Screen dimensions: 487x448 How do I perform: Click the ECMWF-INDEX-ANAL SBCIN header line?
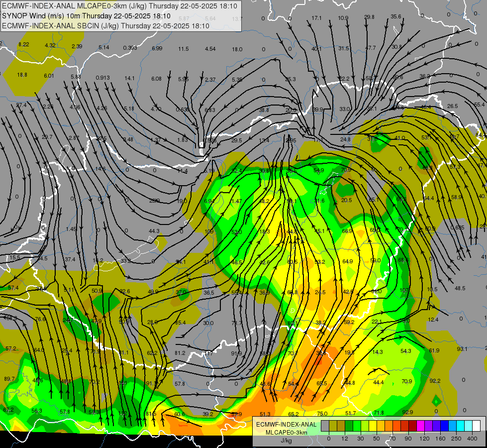[105, 26]
